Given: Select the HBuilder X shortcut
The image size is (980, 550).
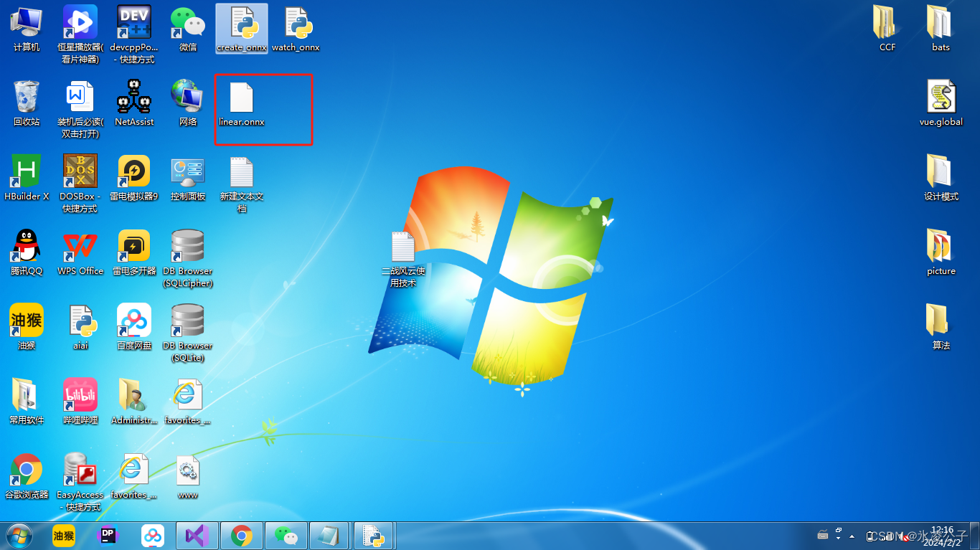Looking at the screenshot, I should (x=27, y=178).
